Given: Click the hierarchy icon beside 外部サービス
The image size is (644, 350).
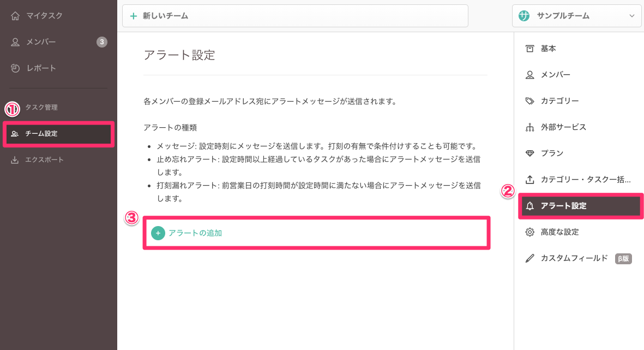Looking at the screenshot, I should click(x=529, y=127).
